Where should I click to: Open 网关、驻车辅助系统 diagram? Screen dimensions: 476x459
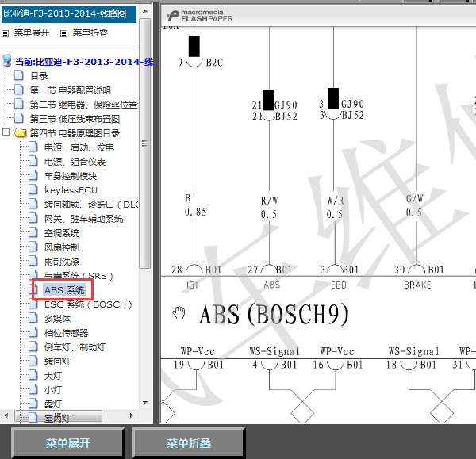coord(84,219)
